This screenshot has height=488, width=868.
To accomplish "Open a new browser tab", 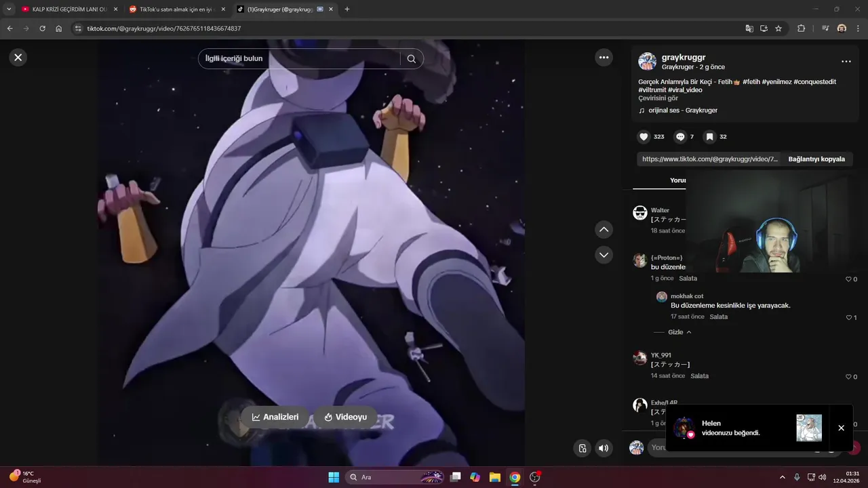I will (347, 9).
